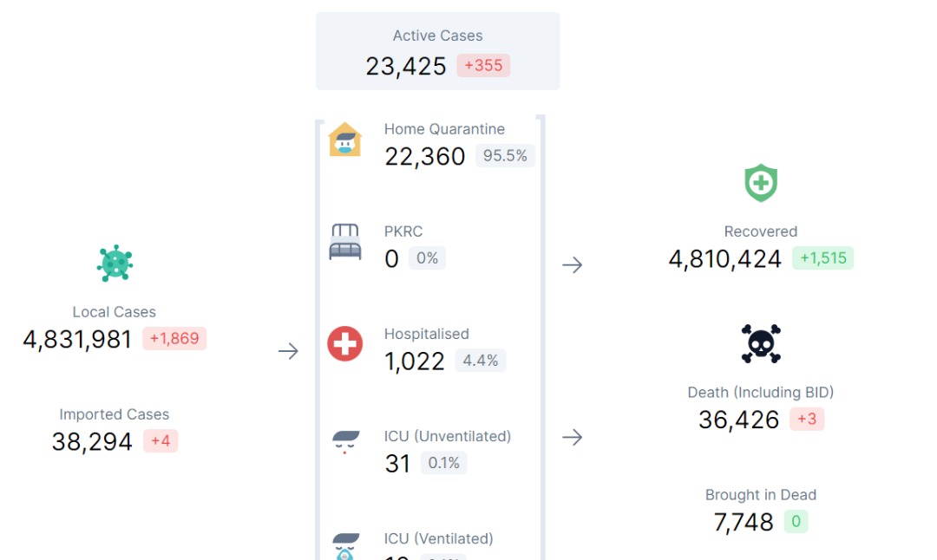Select the PKRC bed icon
Viewport: 937px width, 560px height.
pos(344,242)
